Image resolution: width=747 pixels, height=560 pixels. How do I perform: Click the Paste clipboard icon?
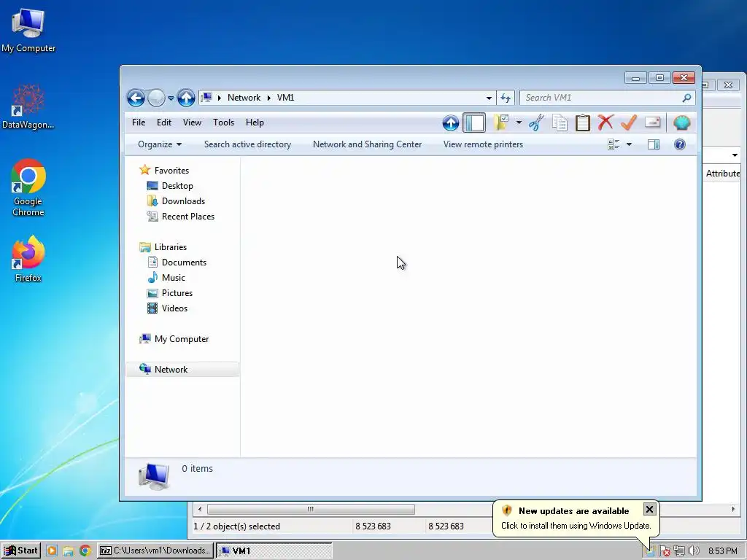(583, 122)
